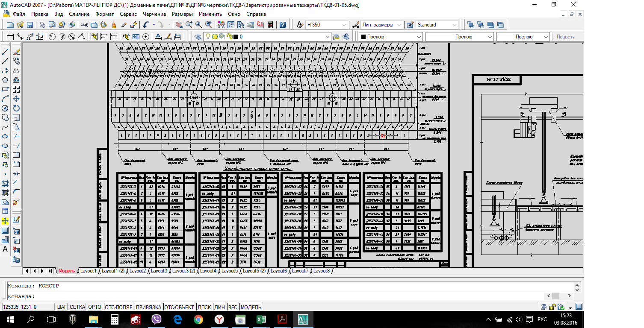Image resolution: width=644 pixels, height=328 pixels.
Task: Select the Angular dimension tool
Action: (x=82, y=37)
